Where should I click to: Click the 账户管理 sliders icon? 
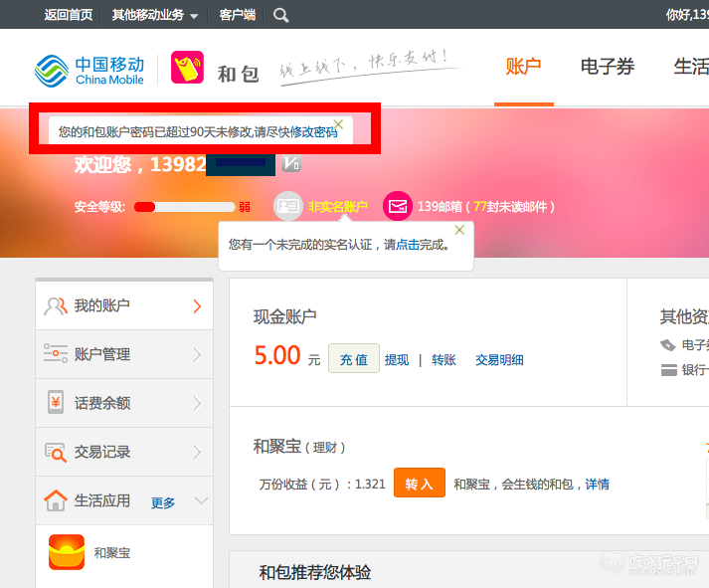55,353
